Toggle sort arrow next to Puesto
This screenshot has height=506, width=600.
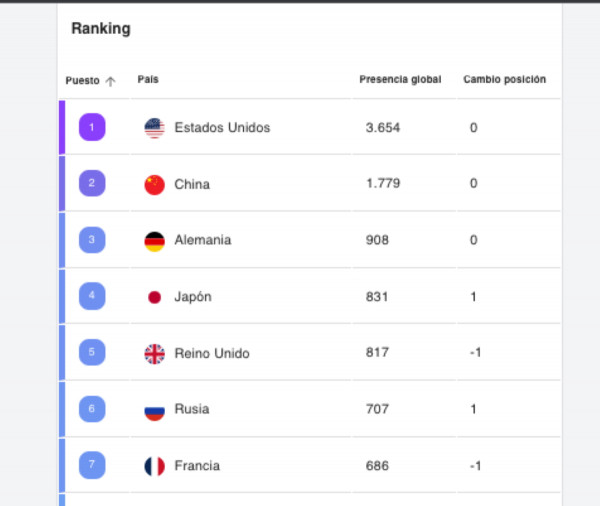point(110,81)
